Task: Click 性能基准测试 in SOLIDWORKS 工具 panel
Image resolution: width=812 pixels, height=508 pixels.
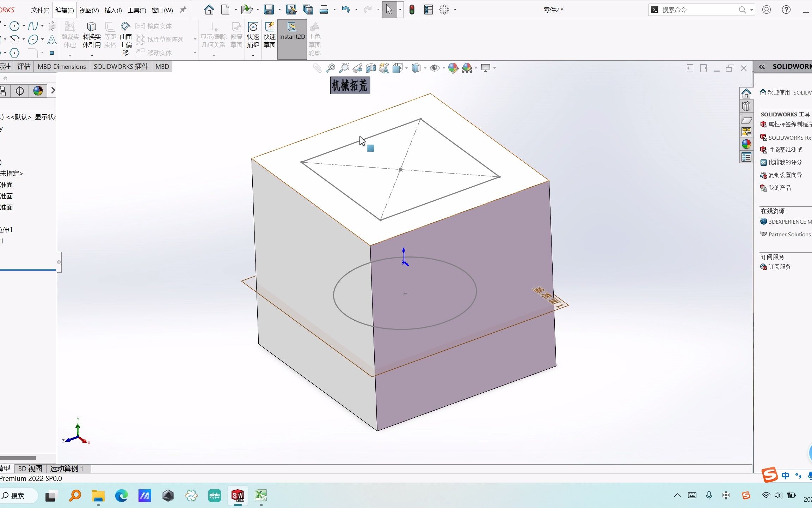Action: 785,150
